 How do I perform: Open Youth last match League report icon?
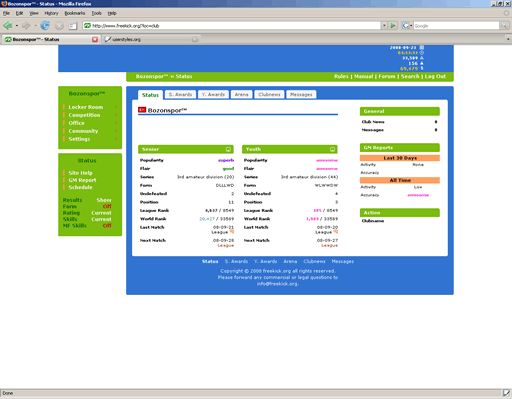point(336,232)
